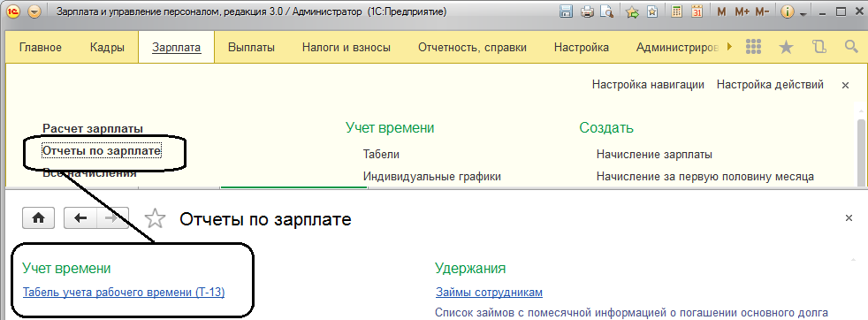Click the M+ memory add icon
The width and height of the screenshot is (868, 320).
click(742, 11)
